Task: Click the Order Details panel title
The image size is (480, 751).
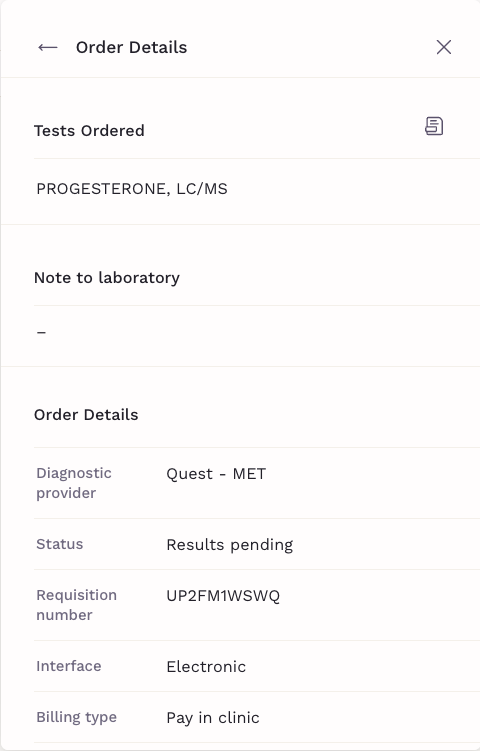Action: [131, 47]
